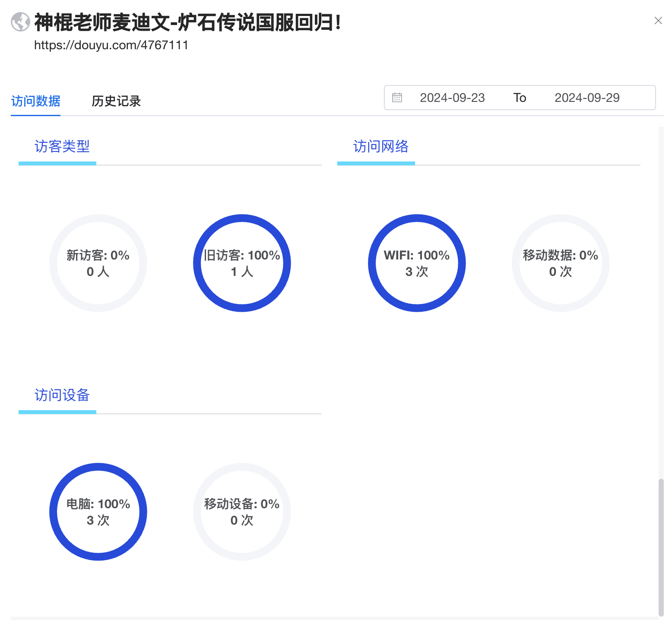Screen dimensions: 672x620
Task: Click the 旧访客: 100% ring chart
Action: click(242, 263)
